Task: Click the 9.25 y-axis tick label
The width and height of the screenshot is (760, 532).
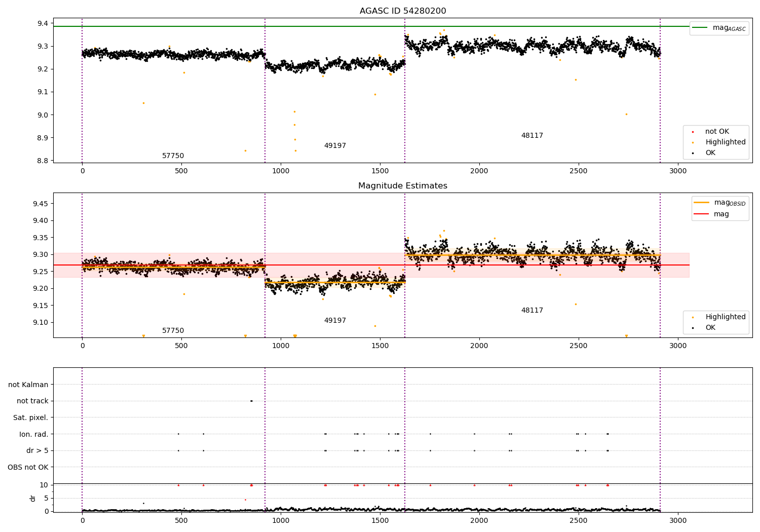Action: (41, 272)
